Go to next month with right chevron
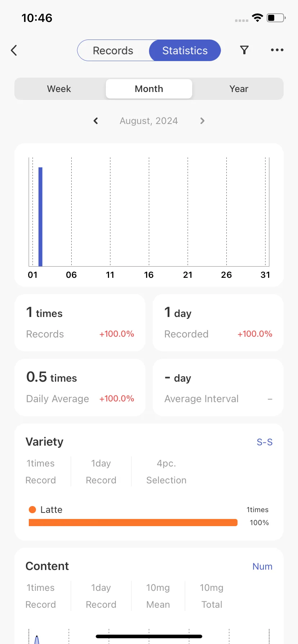 pyautogui.click(x=202, y=121)
